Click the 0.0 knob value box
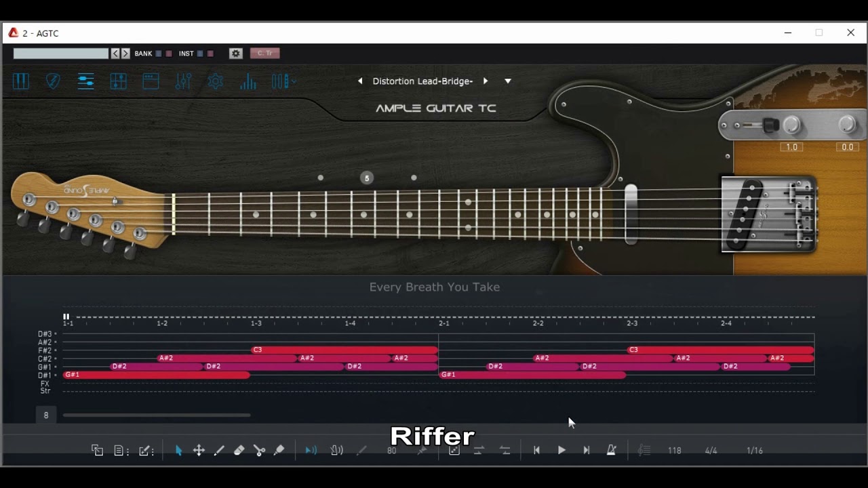 pos(847,147)
